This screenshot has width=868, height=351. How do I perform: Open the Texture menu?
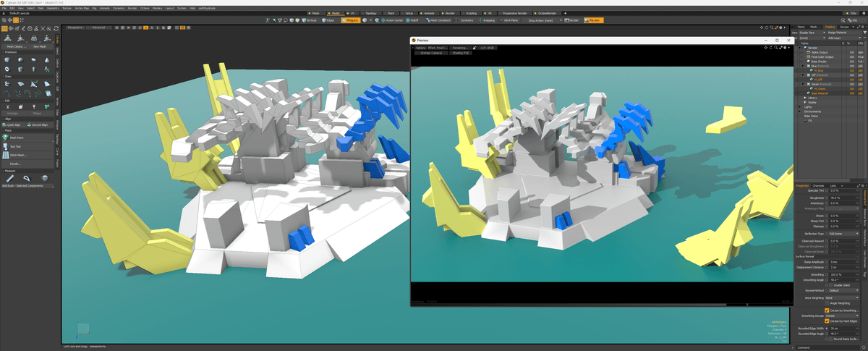coord(67,8)
